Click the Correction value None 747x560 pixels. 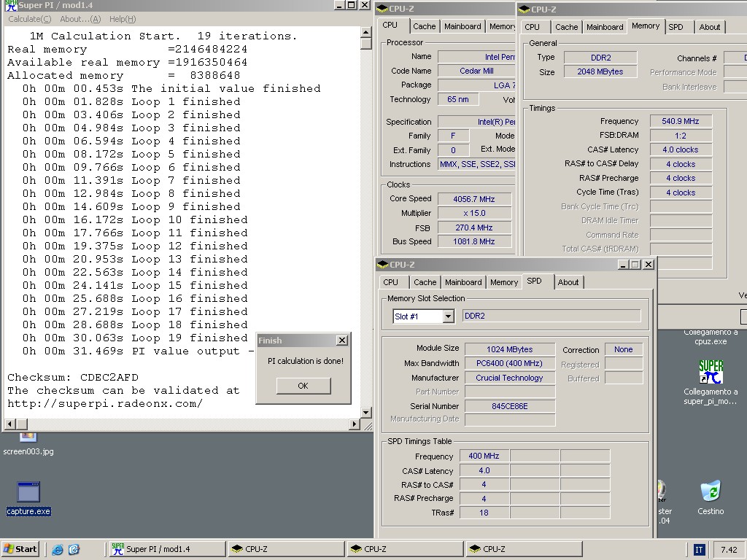pos(624,349)
